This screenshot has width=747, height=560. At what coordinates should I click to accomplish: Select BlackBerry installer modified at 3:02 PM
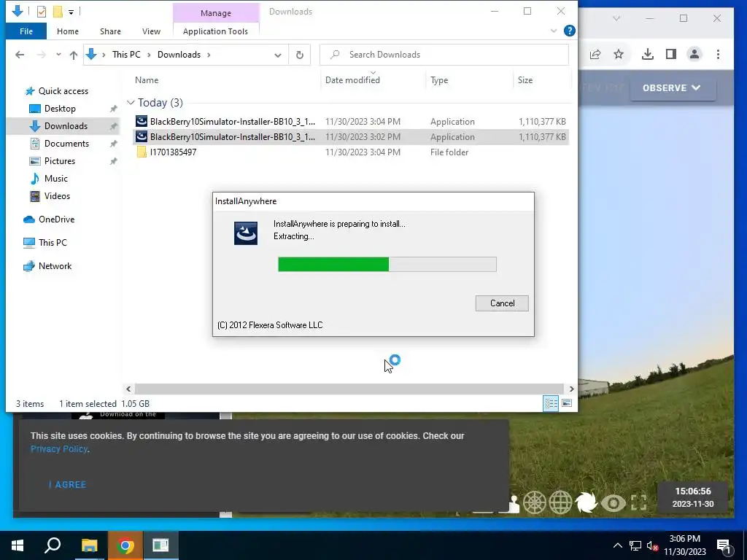click(x=350, y=136)
